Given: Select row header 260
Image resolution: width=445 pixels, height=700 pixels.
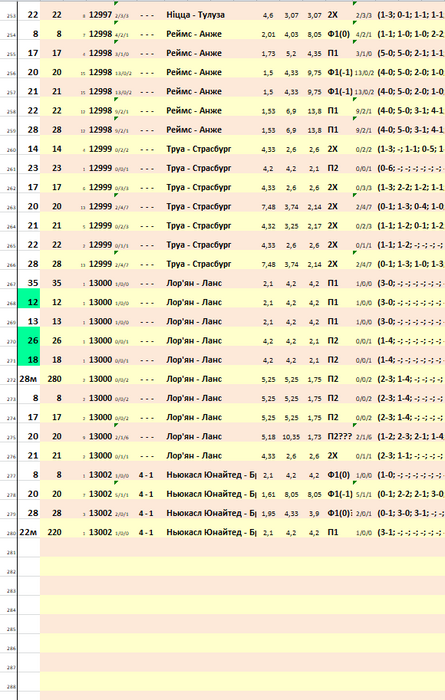Looking at the screenshot, I should point(11,150).
